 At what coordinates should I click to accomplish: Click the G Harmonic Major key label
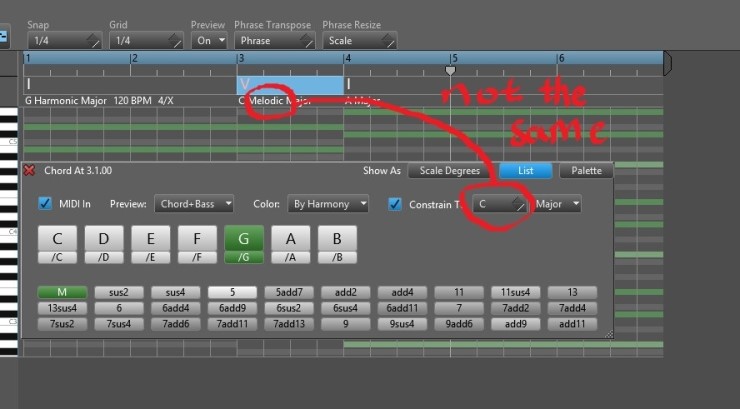[x=66, y=100]
